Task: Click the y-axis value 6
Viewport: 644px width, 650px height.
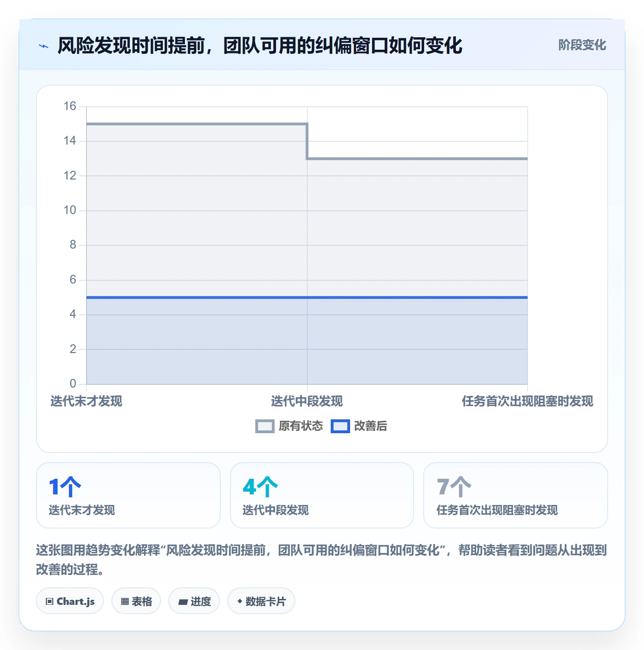Action: [73, 280]
